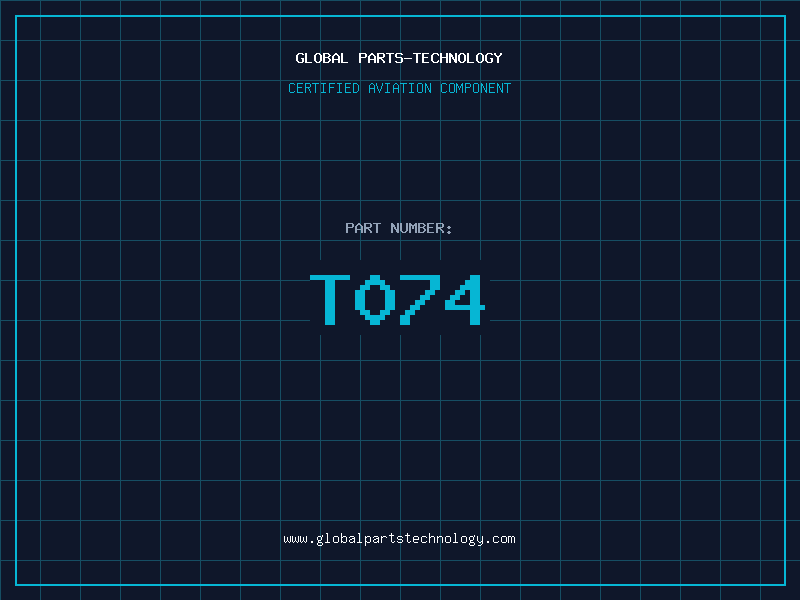
Task: Click the word PART in the gray label
Action: tap(363, 228)
